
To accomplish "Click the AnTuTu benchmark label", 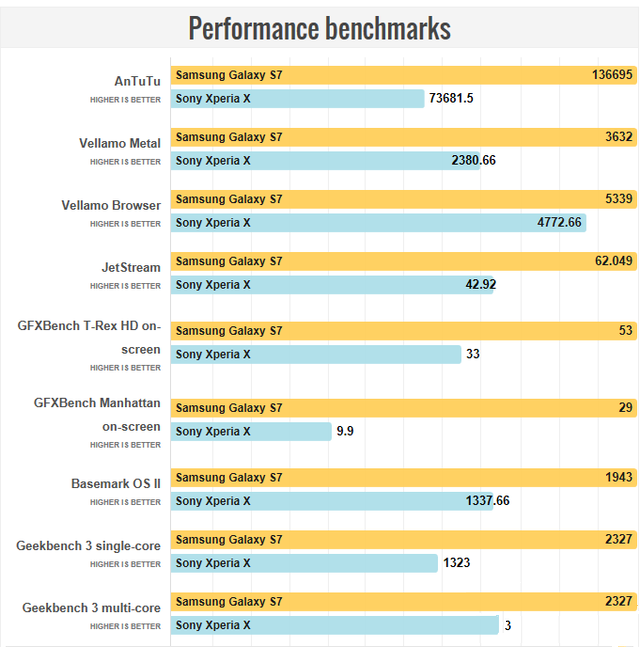I will tap(137, 81).
